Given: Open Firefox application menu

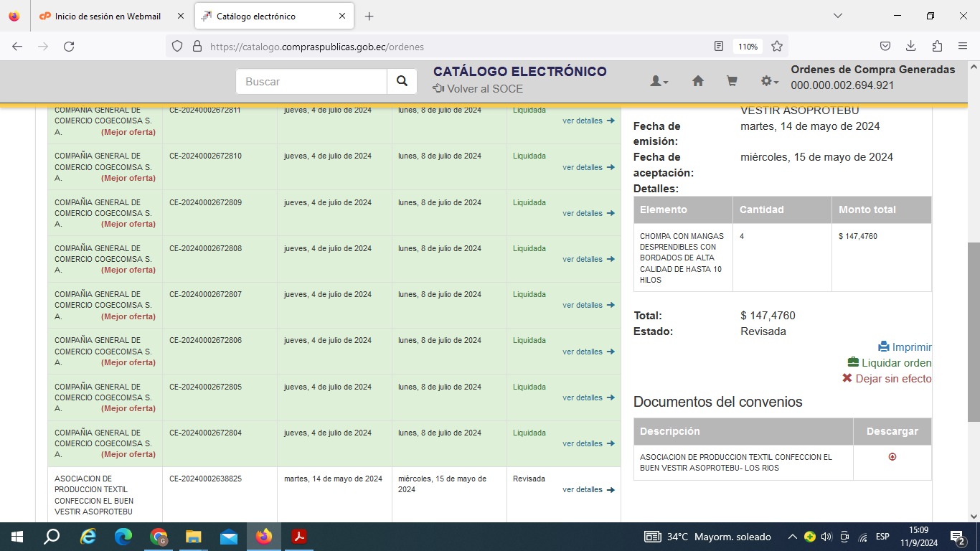Looking at the screenshot, I should tap(962, 47).
